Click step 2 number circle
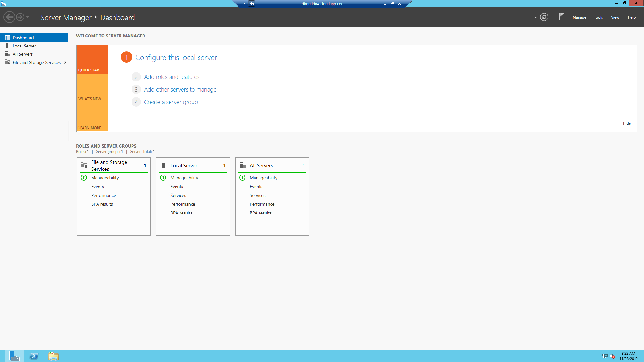The width and height of the screenshot is (644, 362). (x=136, y=77)
